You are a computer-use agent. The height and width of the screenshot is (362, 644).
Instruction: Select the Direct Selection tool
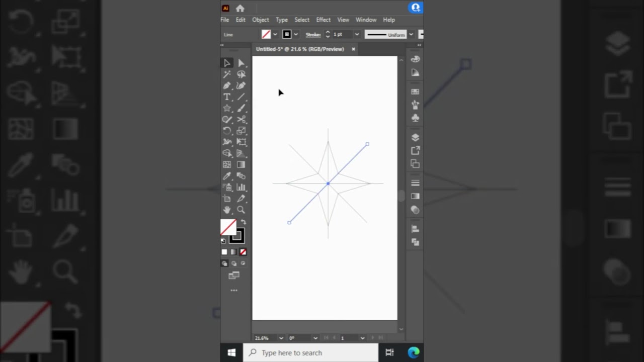[241, 63]
